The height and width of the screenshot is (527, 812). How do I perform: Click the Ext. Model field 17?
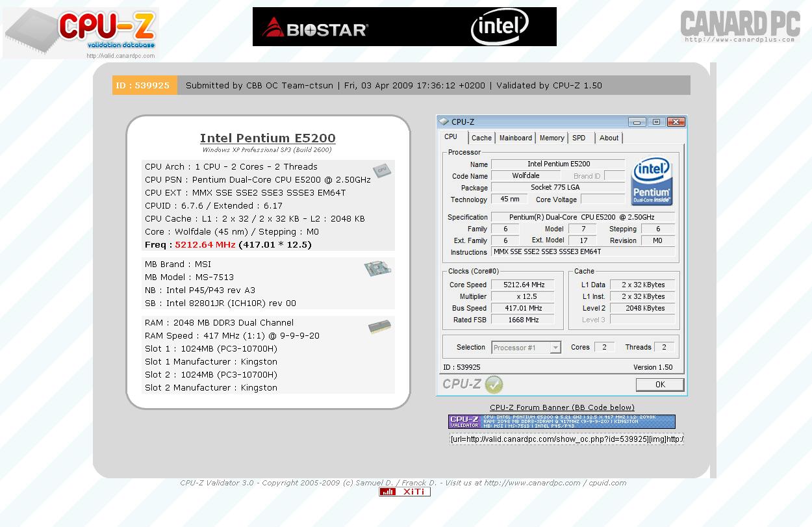(x=583, y=240)
